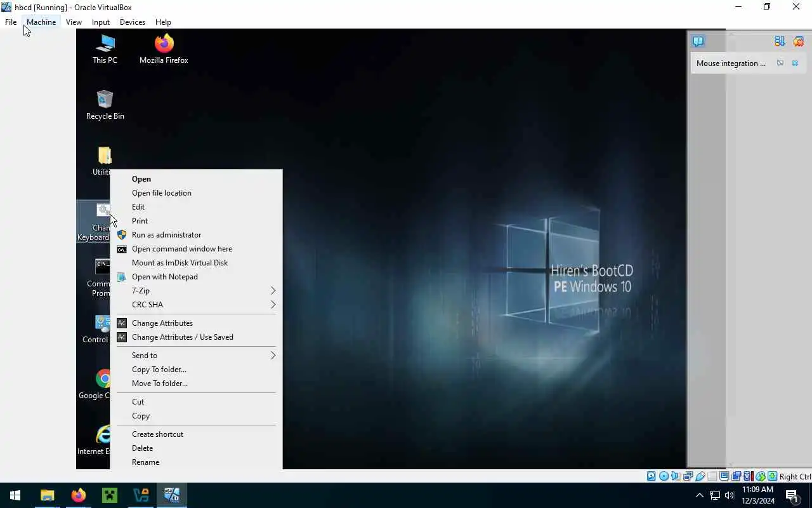The image size is (812, 508).
Task: Click the recording indicator in status bar
Action: coord(737,476)
